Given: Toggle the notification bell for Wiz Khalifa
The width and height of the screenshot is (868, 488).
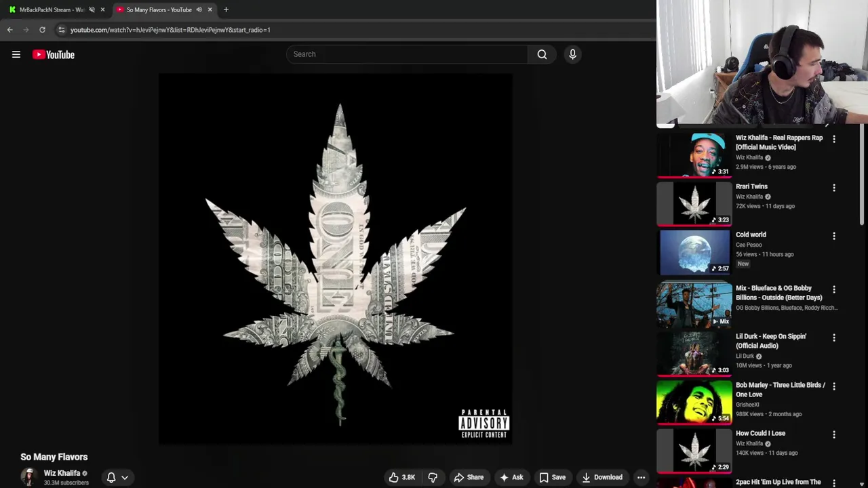Looking at the screenshot, I should (111, 477).
